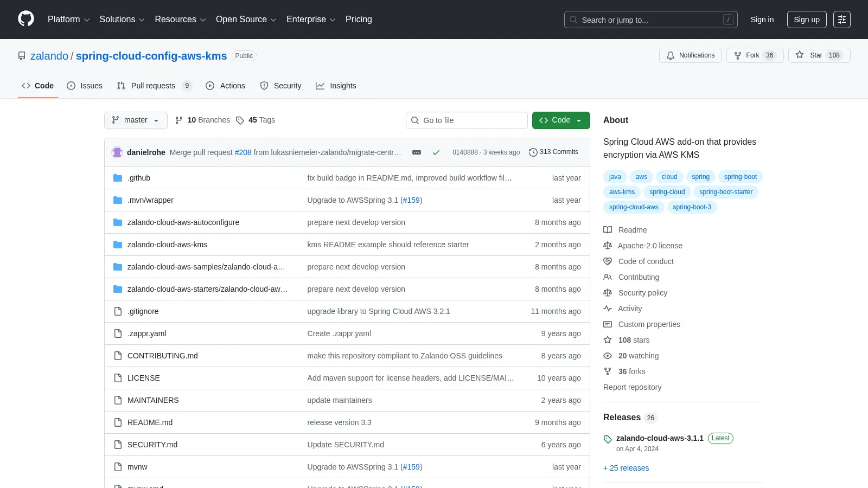Open Report repository link
This screenshot has height=488, width=868.
pyautogui.click(x=632, y=387)
